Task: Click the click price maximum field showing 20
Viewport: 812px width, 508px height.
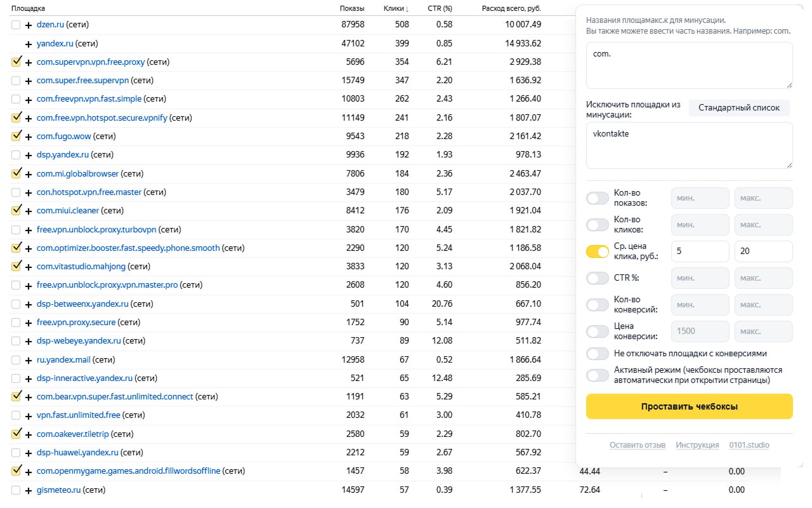Action: click(x=764, y=251)
